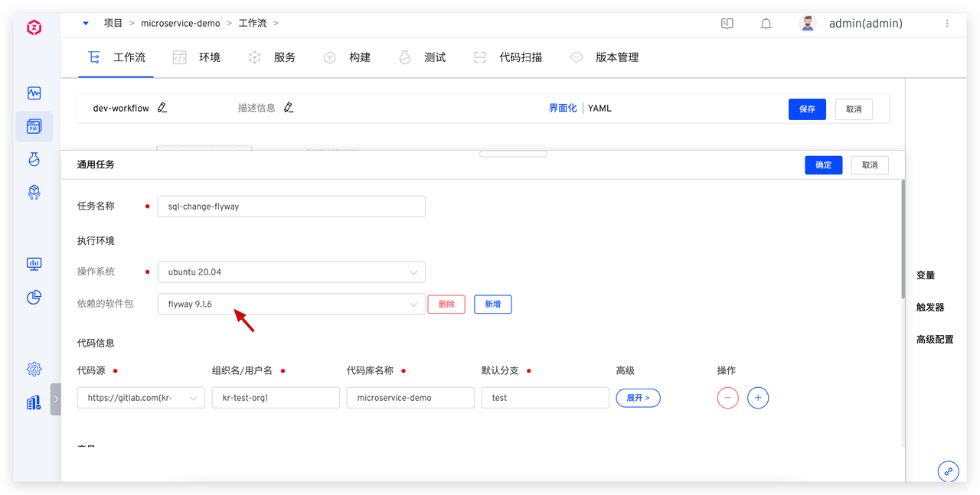Image resolution: width=980 pixels, height=495 pixels.
Task: Open the 代码源 gitlab dropdown
Action: click(141, 398)
